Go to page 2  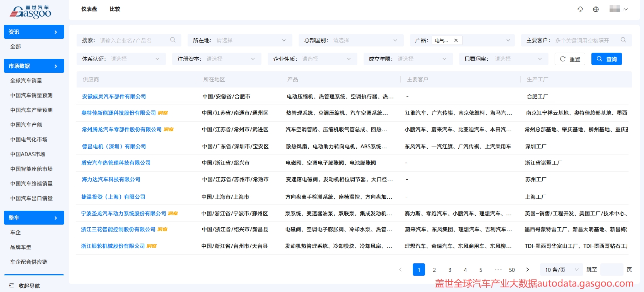tap(434, 270)
